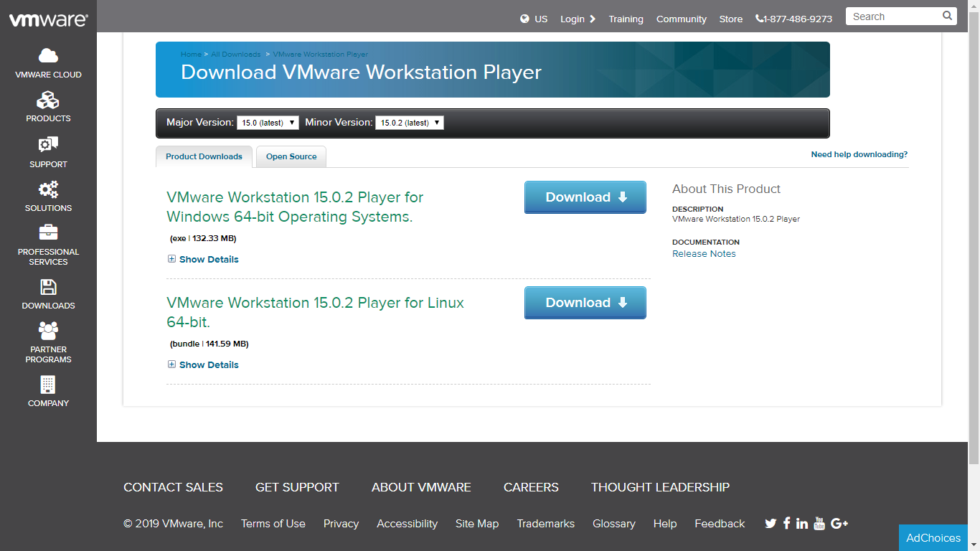This screenshot has height=551, width=980.
Task: Open the Minor Version dropdown
Action: tap(409, 123)
